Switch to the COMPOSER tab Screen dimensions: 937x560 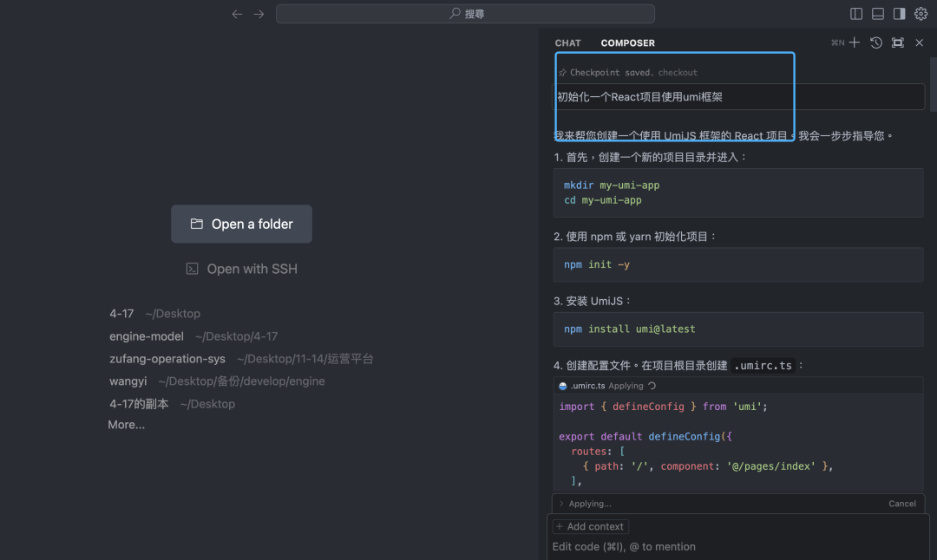click(627, 43)
